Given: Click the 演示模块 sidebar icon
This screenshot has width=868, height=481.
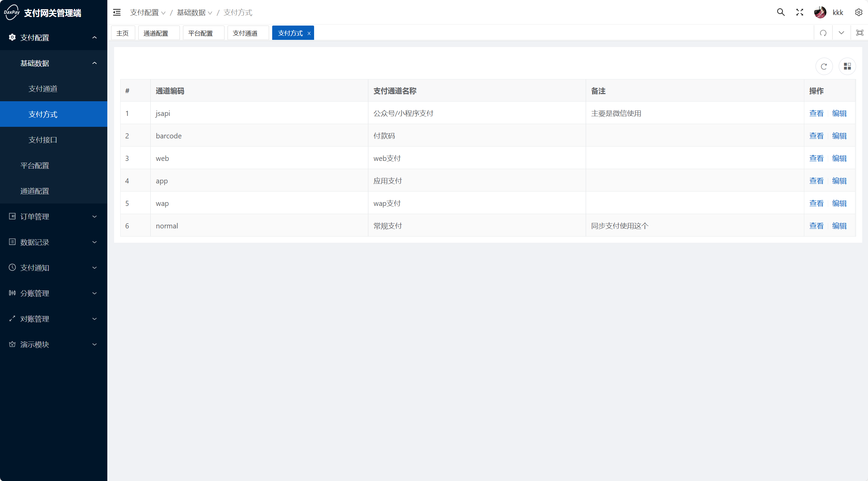Looking at the screenshot, I should coord(12,344).
